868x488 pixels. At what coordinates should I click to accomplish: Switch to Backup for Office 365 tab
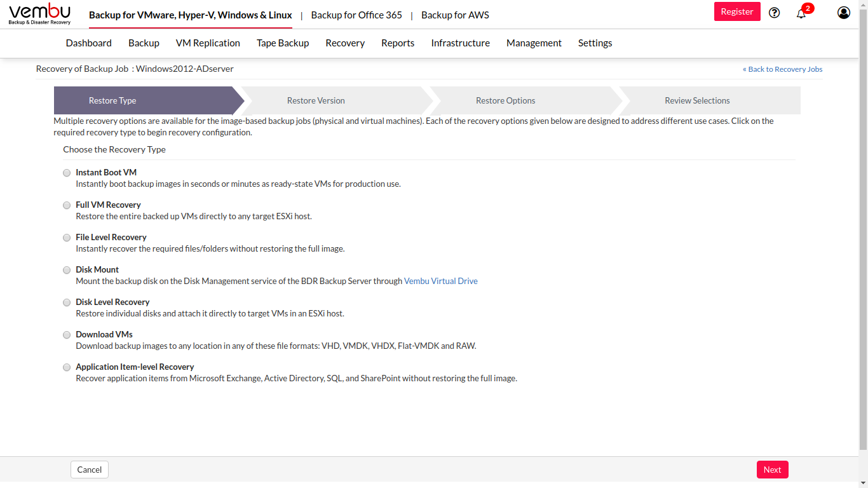click(356, 15)
